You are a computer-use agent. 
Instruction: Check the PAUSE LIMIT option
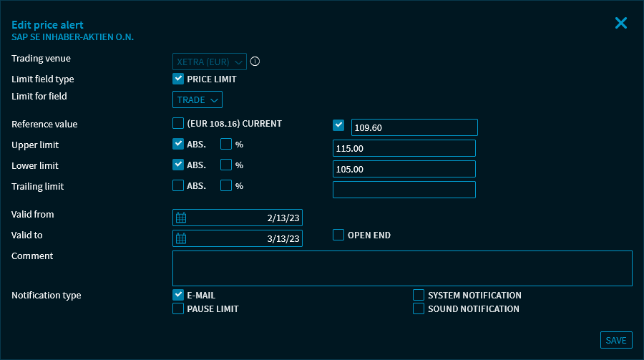pyautogui.click(x=178, y=308)
